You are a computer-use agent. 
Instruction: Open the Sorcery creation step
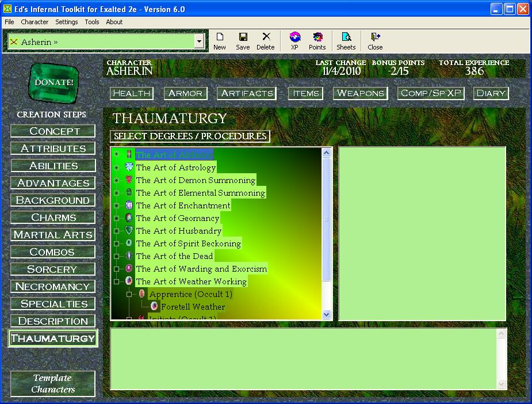[53, 269]
